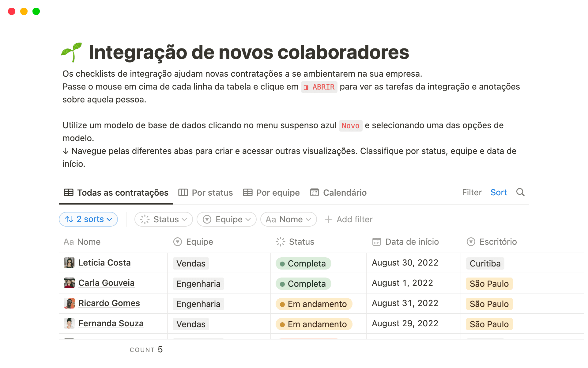
Task: Click Ricardo Gomes's profile photo thumbnail
Action: click(x=69, y=303)
